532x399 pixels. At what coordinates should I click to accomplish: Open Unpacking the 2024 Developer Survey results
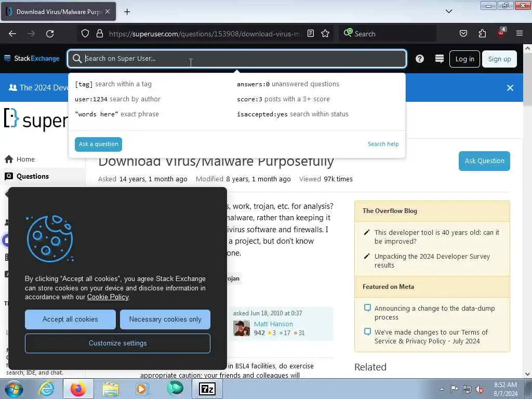pyautogui.click(x=432, y=261)
